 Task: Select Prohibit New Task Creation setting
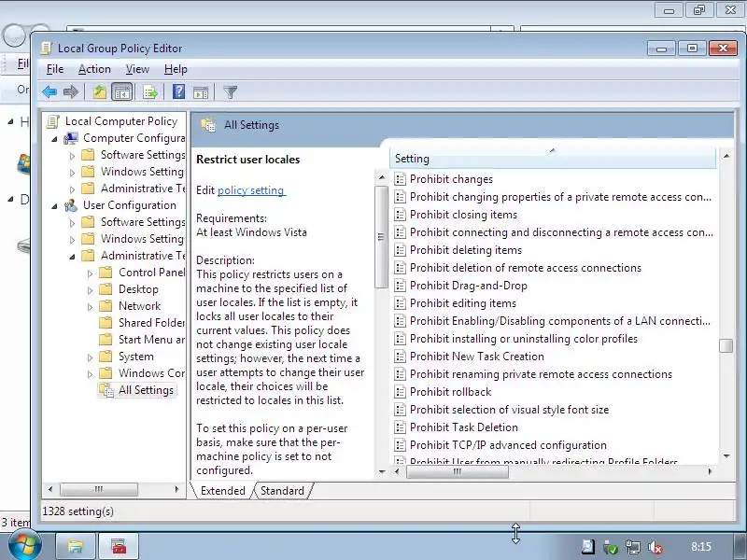(477, 357)
